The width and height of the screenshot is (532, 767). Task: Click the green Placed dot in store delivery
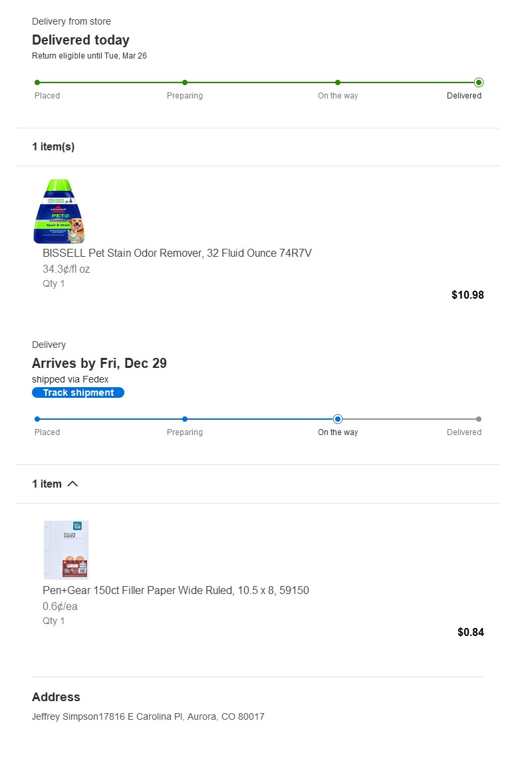pyautogui.click(x=37, y=82)
